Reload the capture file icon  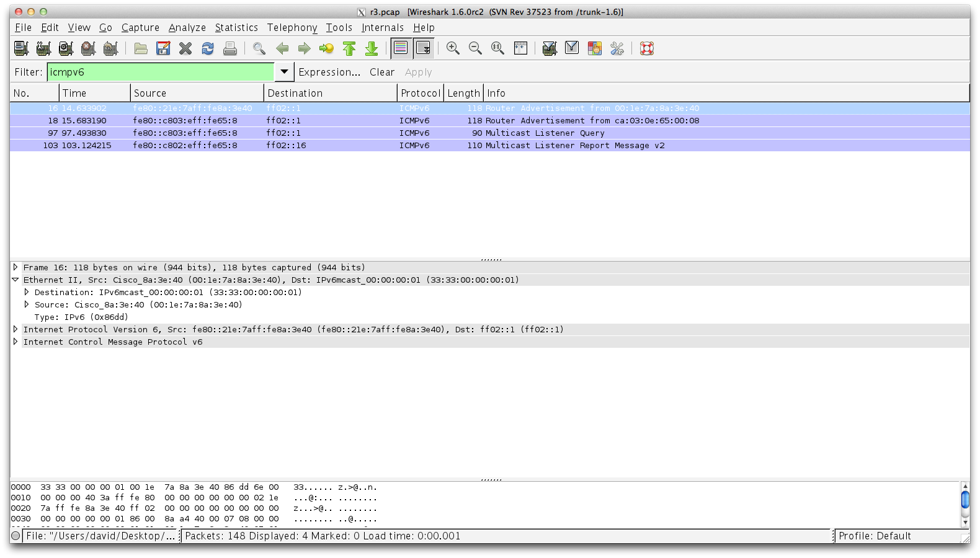pos(208,48)
